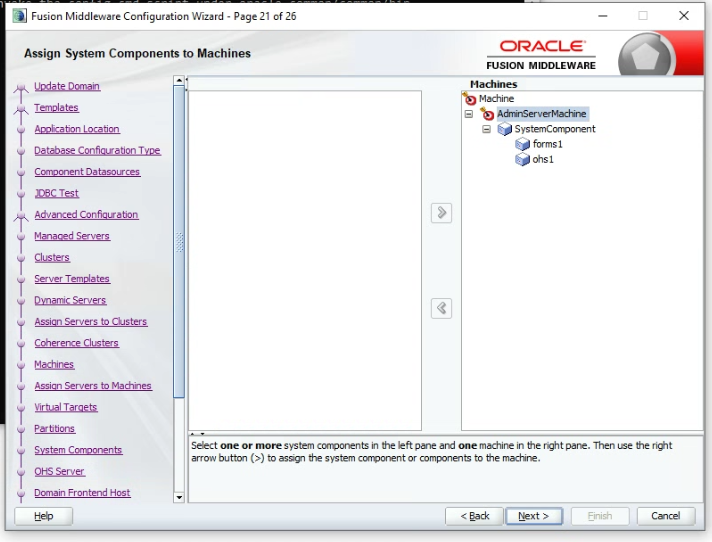
Task: Jump to Database Configuration Type step
Action: pos(97,150)
